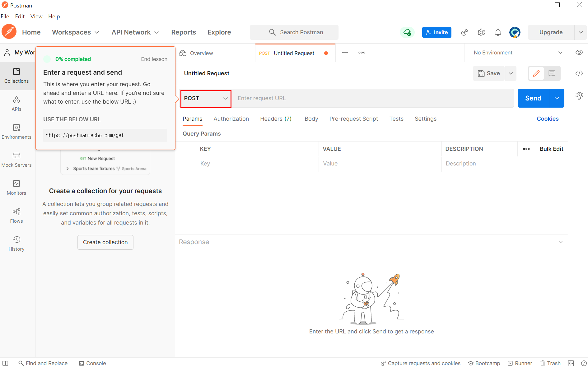Image resolution: width=588 pixels, height=367 pixels.
Task: Click the query param Key cell
Action: [x=257, y=164]
